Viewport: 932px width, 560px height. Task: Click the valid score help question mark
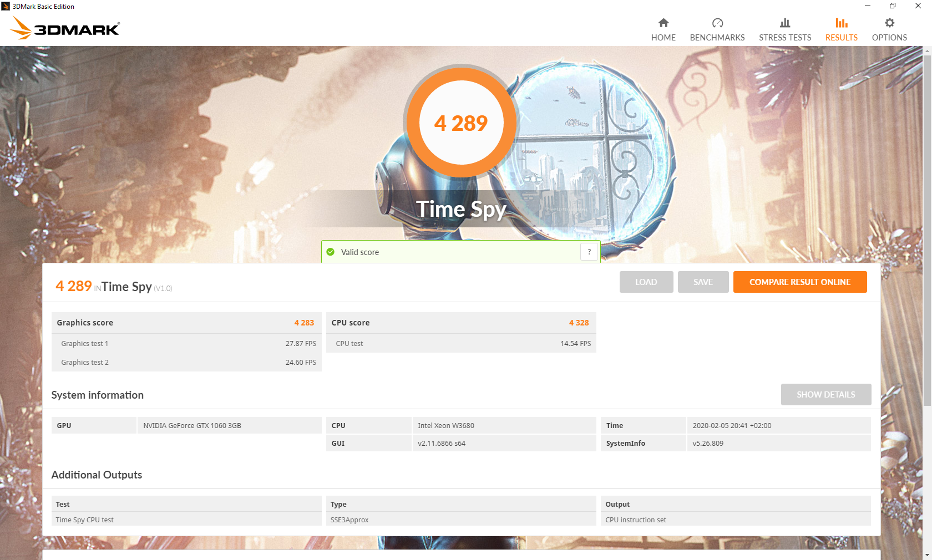pos(589,252)
